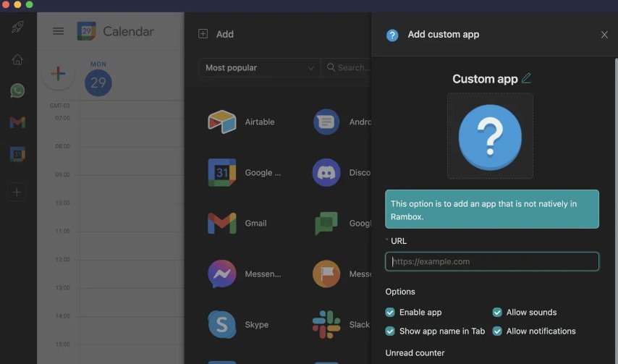Viewport: 618px width, 364px height.
Task: Click the macOS yellow minimize button
Action: (17, 5)
